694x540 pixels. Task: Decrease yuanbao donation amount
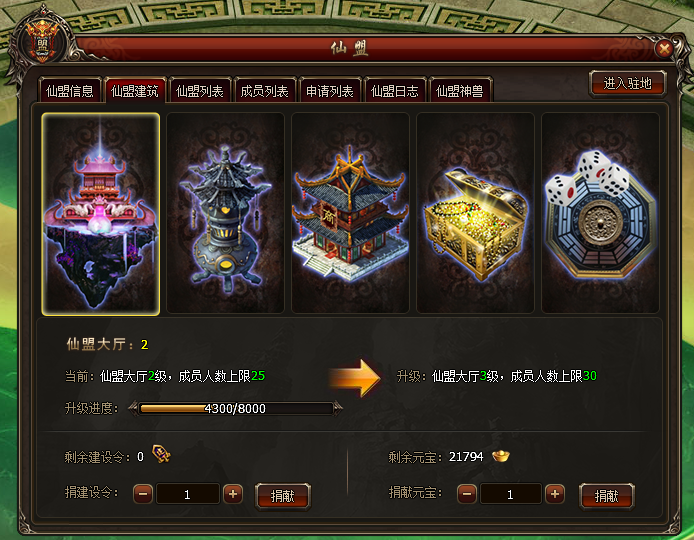[x=467, y=494]
